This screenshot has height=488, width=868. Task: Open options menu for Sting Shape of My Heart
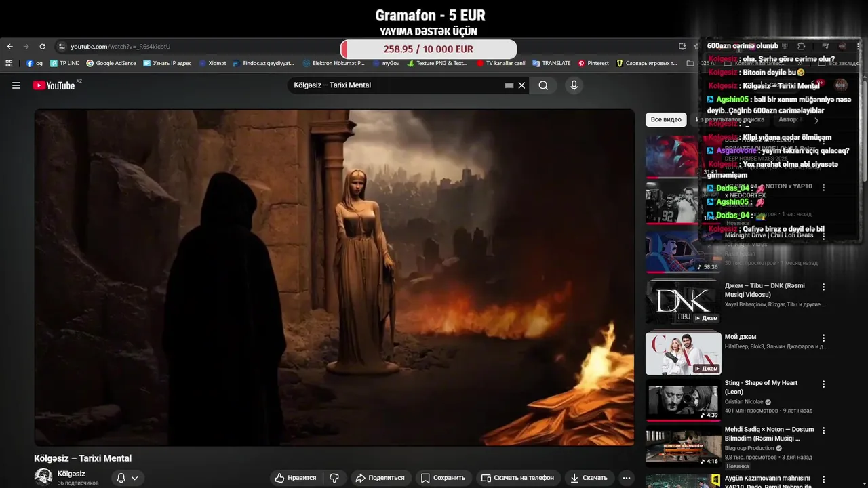[824, 384]
